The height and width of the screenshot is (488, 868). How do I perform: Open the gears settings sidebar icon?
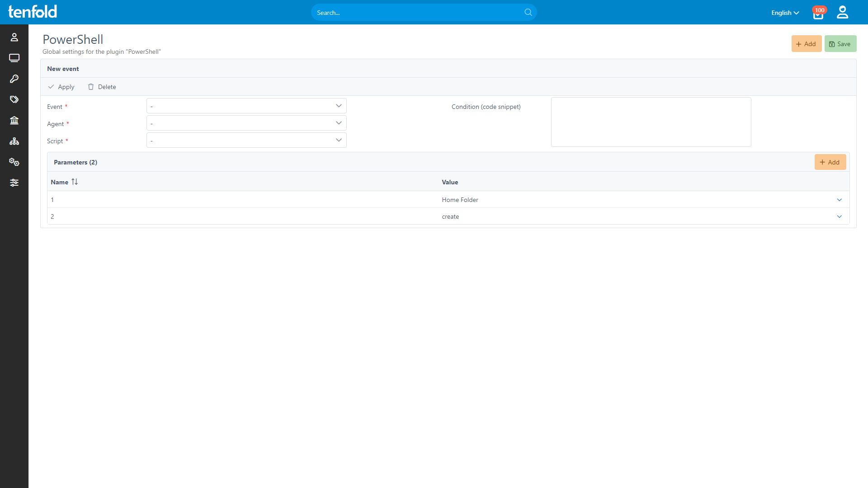14,162
